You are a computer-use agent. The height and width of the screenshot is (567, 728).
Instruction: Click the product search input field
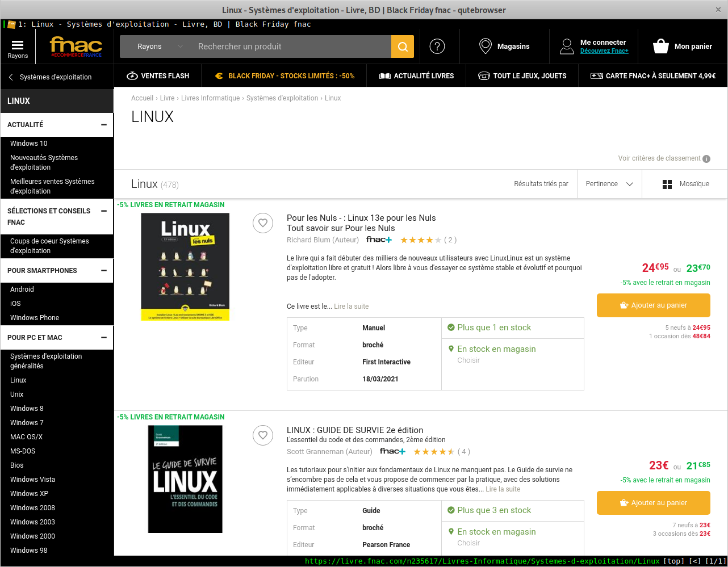click(290, 47)
